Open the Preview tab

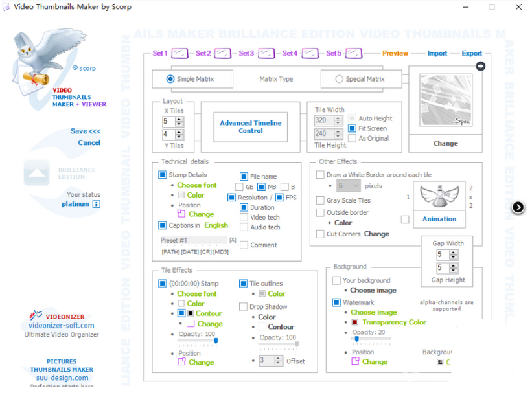[395, 54]
